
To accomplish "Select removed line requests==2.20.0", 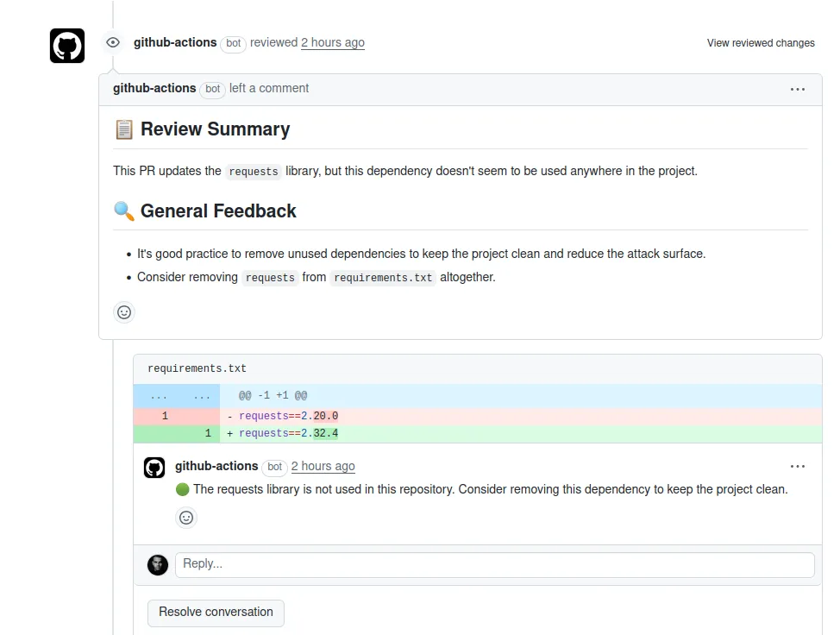I will [x=478, y=416].
